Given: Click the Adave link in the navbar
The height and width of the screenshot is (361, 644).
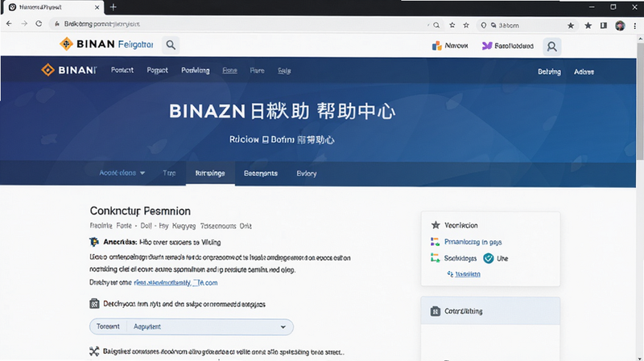Looking at the screenshot, I should coord(584,72).
